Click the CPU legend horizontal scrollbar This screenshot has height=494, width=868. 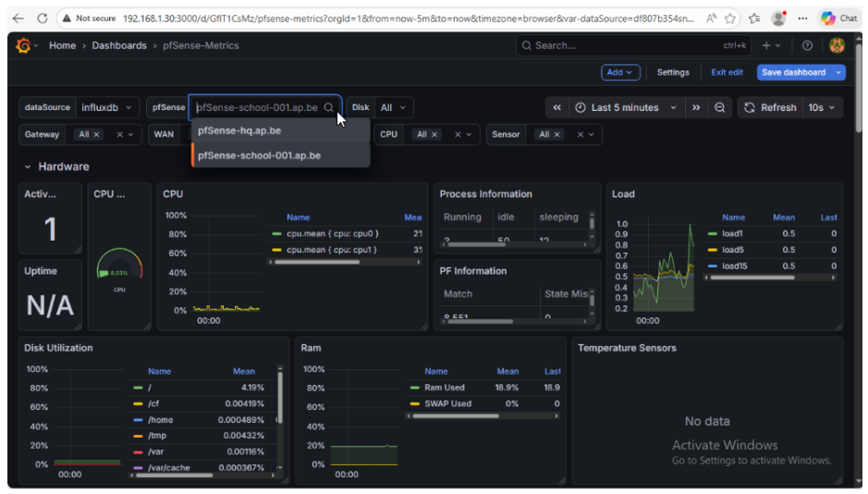click(317, 262)
